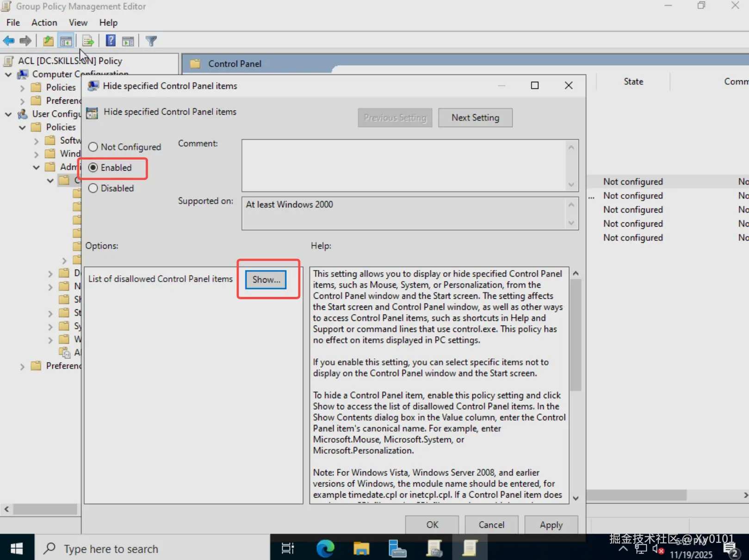Click the up one level folder icon
749x560 pixels.
(48, 41)
